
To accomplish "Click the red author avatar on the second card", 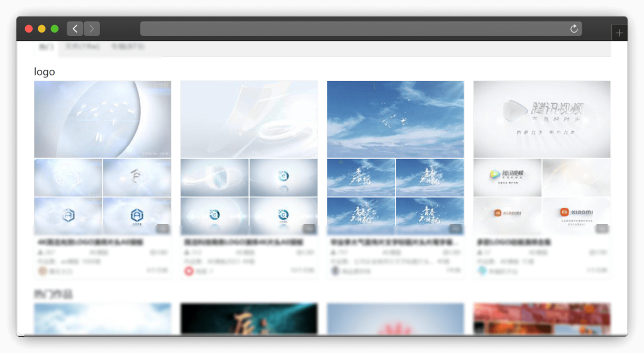I will [x=189, y=271].
